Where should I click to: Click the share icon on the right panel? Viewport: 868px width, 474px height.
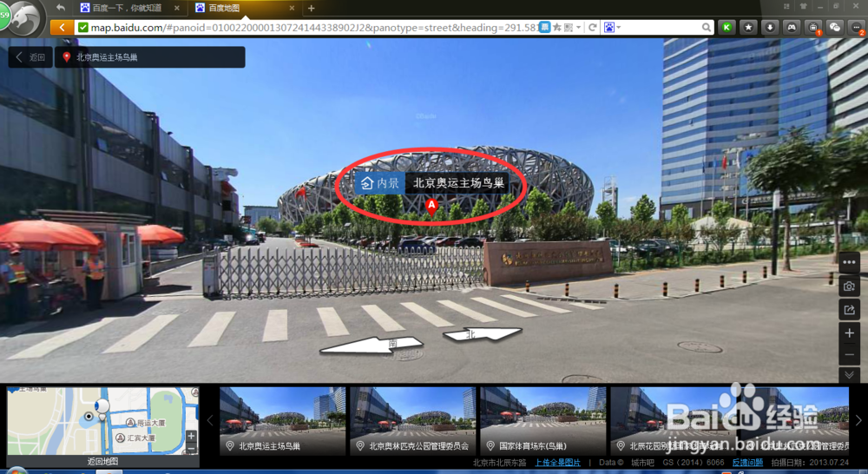849,310
